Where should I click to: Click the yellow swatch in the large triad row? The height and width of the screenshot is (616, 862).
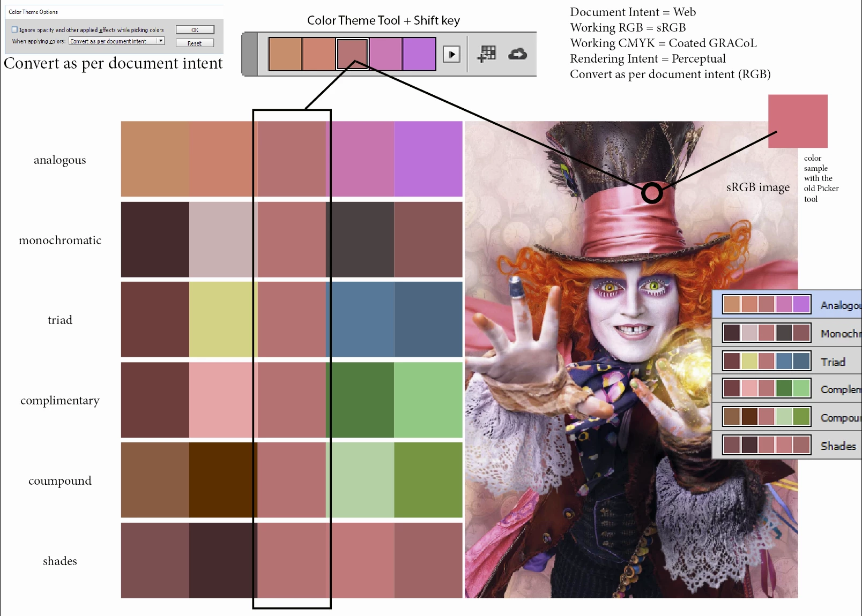pyautogui.click(x=223, y=319)
